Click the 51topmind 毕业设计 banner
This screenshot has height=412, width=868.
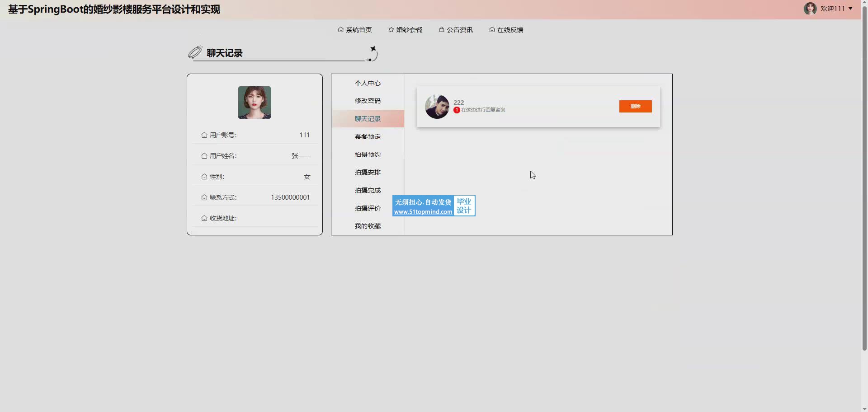(x=434, y=206)
